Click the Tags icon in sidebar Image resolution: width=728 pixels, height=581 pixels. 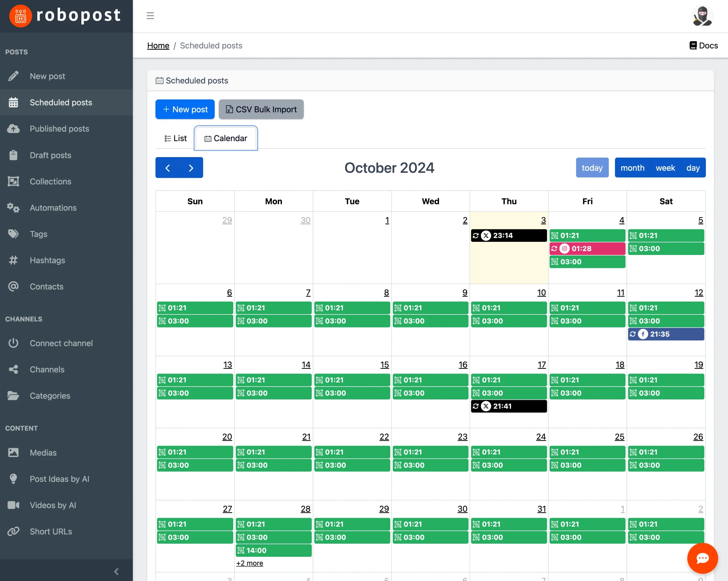click(13, 234)
